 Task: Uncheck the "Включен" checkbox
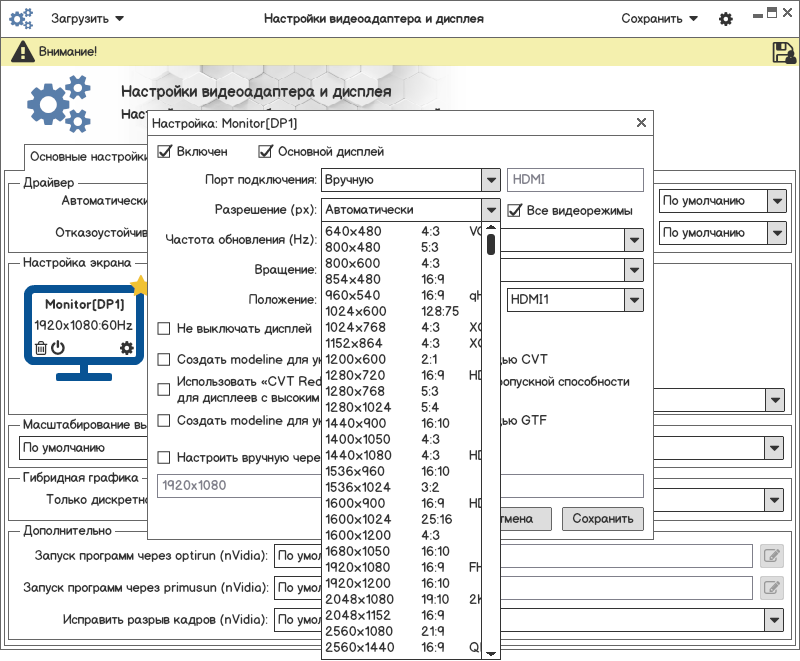click(165, 152)
